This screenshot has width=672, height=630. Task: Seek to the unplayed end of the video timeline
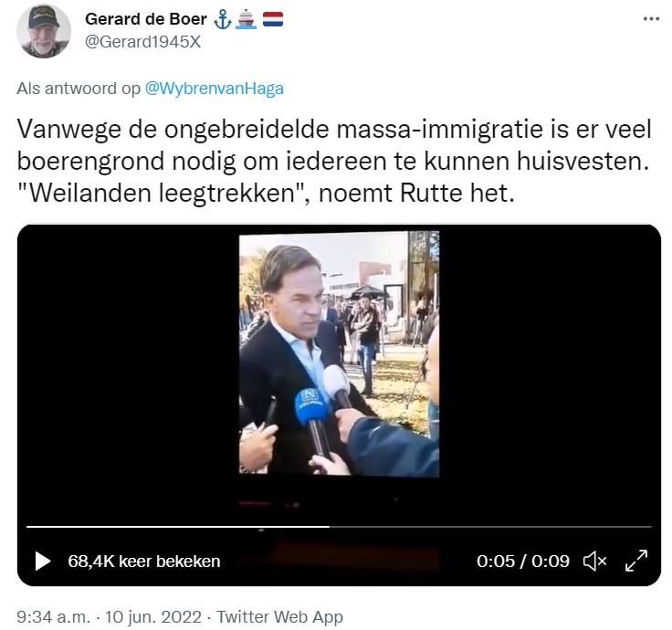click(x=490, y=526)
